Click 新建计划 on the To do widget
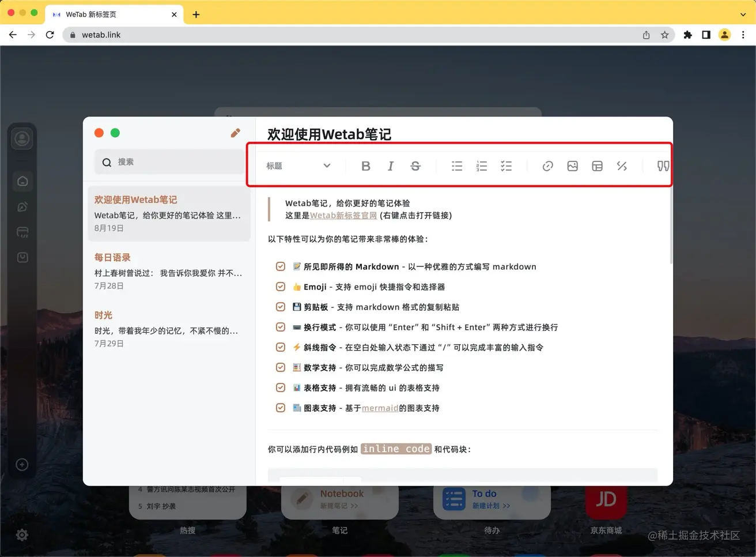756x557 pixels. [491, 506]
